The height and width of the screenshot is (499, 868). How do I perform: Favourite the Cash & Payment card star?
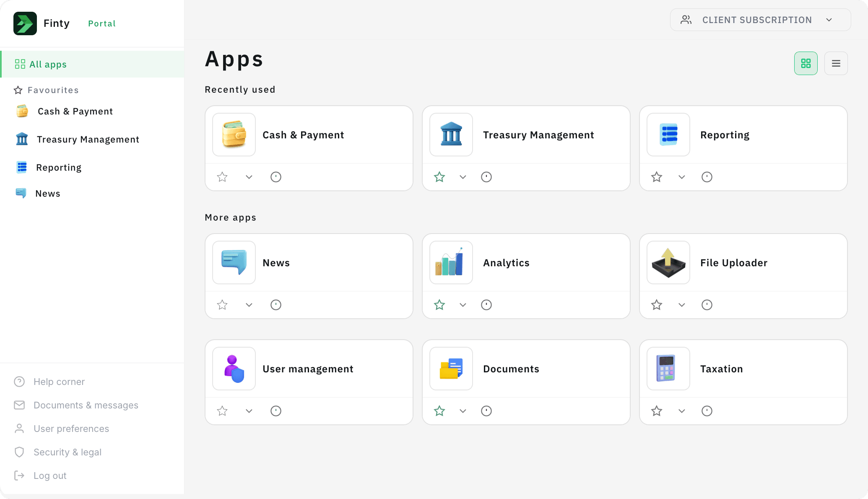[222, 177]
